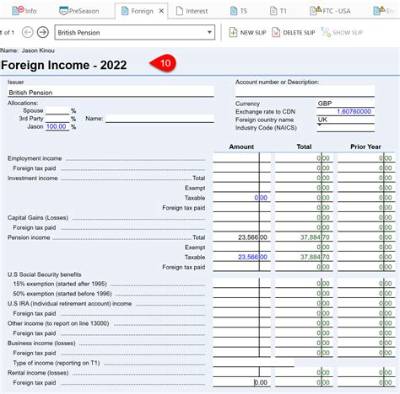400x394 pixels.
Task: Click the Total column header
Action: 304,146
